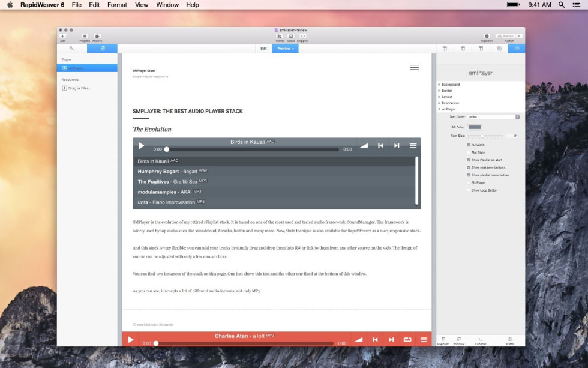Open the RapidWeaver 6 app menu
Viewport: 588px width, 368px height.
pos(43,5)
